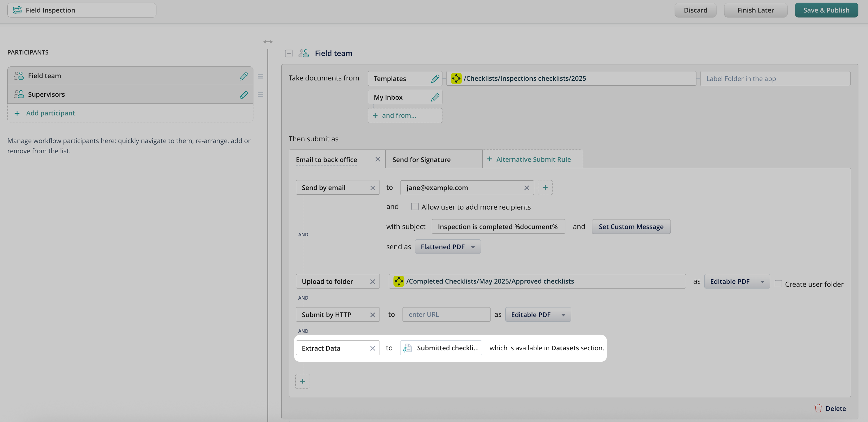
Task: Remove the Send by email action
Action: point(372,188)
